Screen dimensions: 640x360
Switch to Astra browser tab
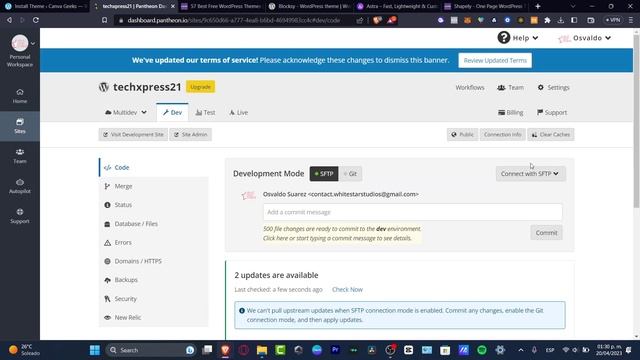(397, 7)
